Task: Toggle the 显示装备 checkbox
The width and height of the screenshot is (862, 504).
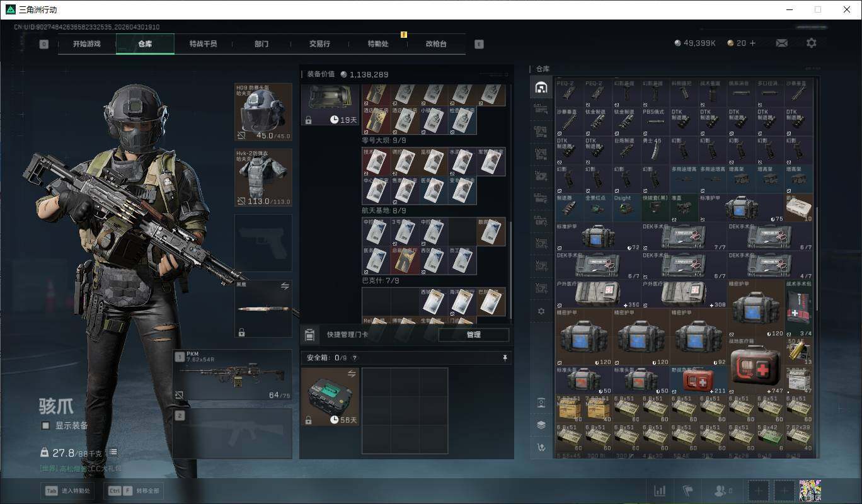Action: (45, 426)
